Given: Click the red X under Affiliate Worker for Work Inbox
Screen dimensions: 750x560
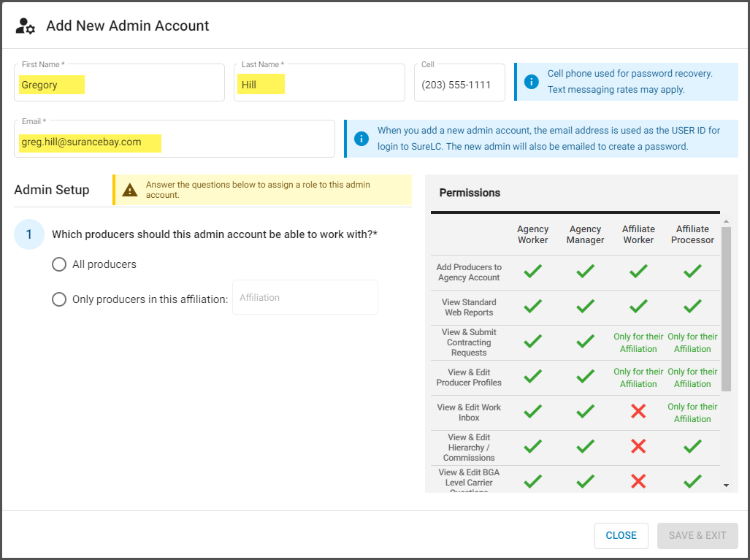Looking at the screenshot, I should (638, 411).
